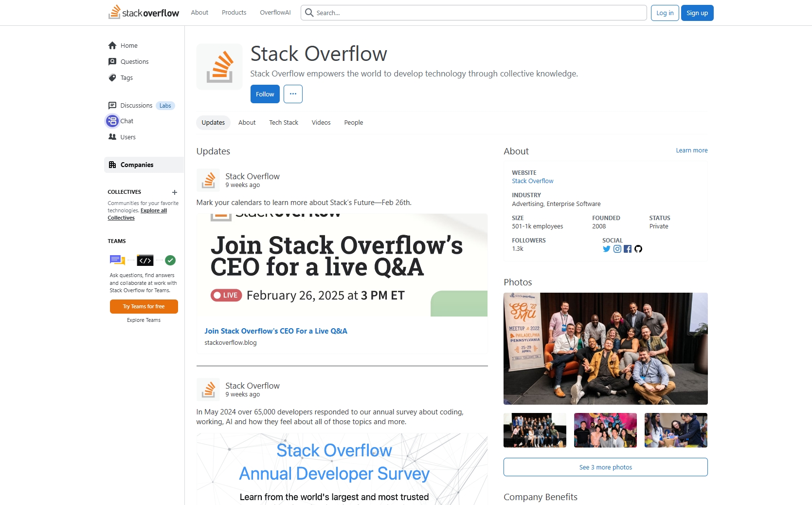Click the search magnifier icon
Screen dimensions: 812x505
coord(309,13)
